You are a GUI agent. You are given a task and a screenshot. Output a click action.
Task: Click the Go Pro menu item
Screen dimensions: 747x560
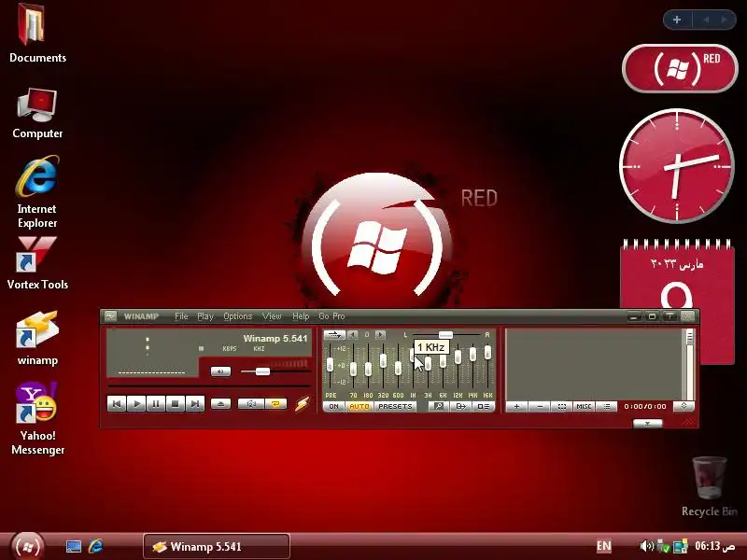coord(331,316)
